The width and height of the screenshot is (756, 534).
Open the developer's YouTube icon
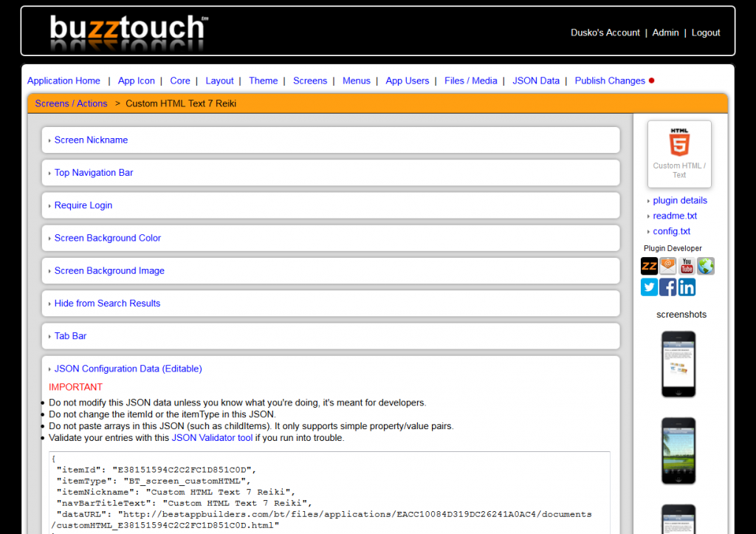(x=687, y=266)
